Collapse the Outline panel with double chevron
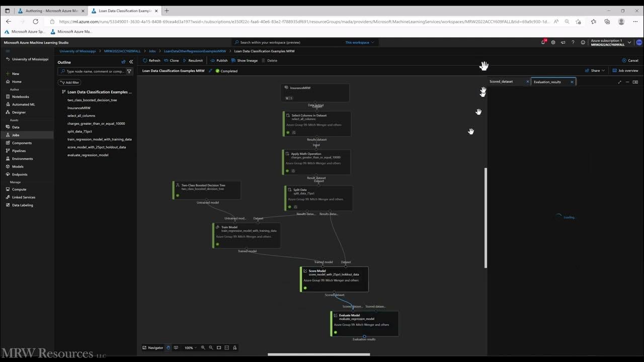Screen dimensions: 644x362 [131, 62]
